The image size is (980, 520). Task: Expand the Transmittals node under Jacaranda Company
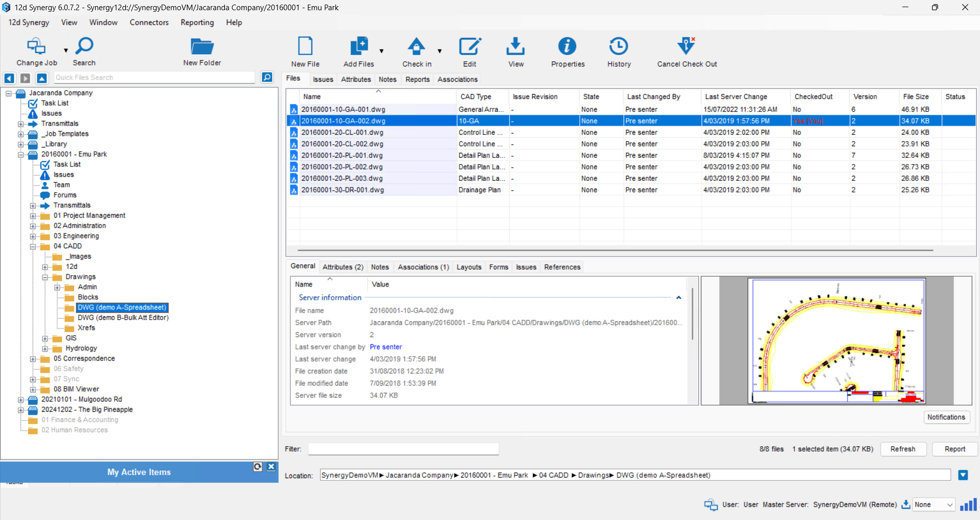(x=20, y=124)
